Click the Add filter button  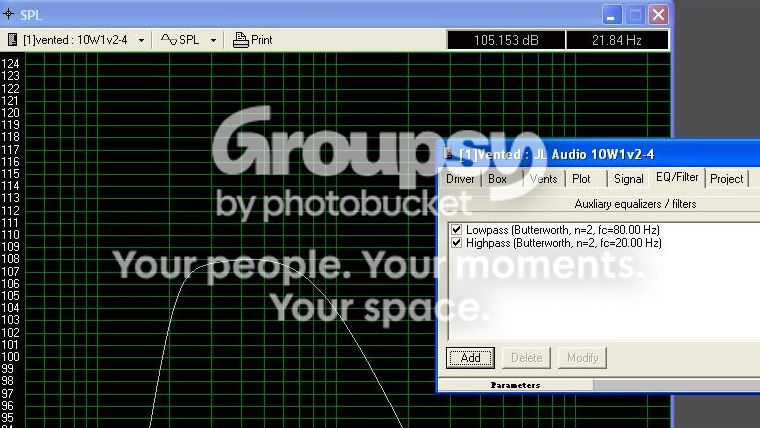click(470, 358)
